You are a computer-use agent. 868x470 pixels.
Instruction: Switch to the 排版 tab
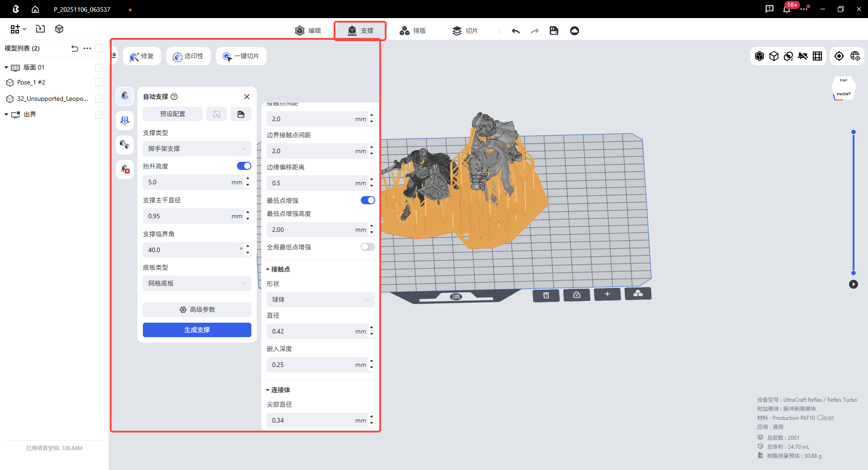point(413,31)
